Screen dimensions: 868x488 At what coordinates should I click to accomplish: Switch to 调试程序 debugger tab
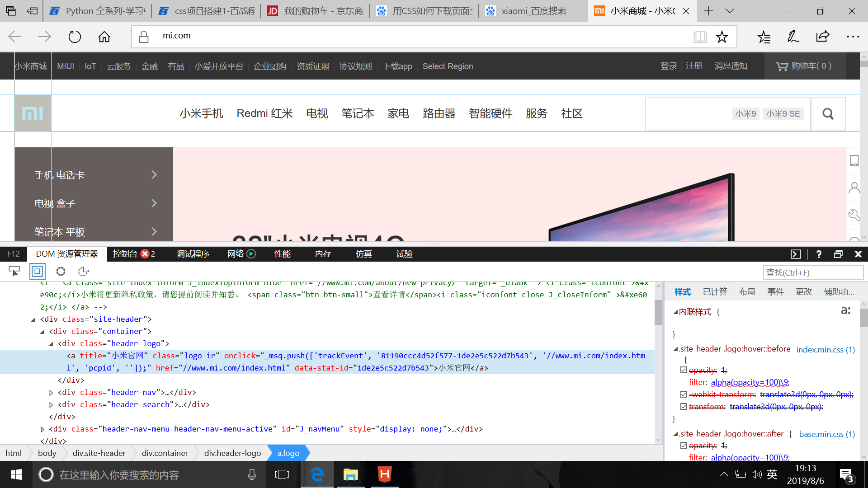tap(193, 254)
